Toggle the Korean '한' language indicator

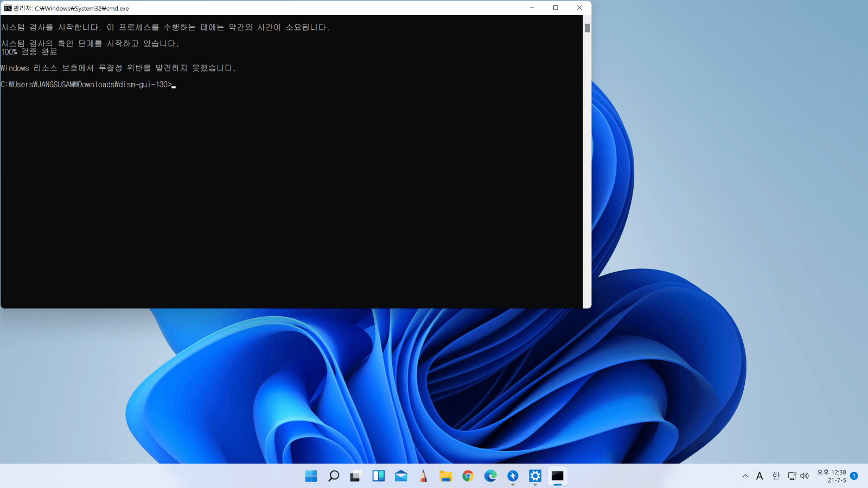pos(776,476)
